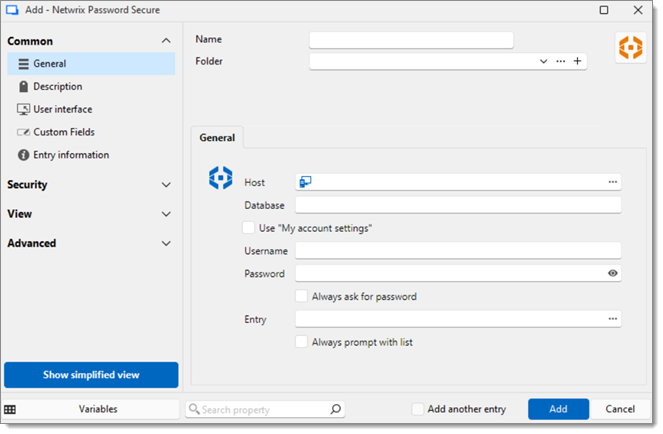Open Custom Fields in the sidebar
This screenshot has height=434, width=663.
(64, 132)
